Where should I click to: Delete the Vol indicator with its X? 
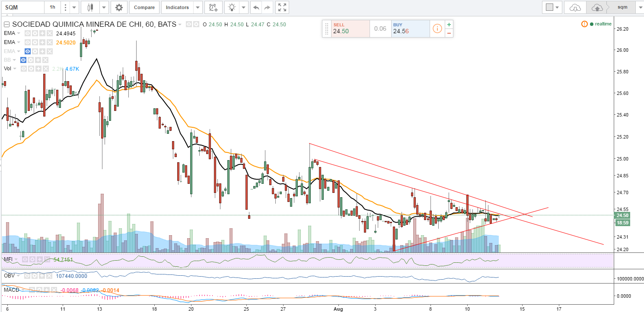pos(46,69)
